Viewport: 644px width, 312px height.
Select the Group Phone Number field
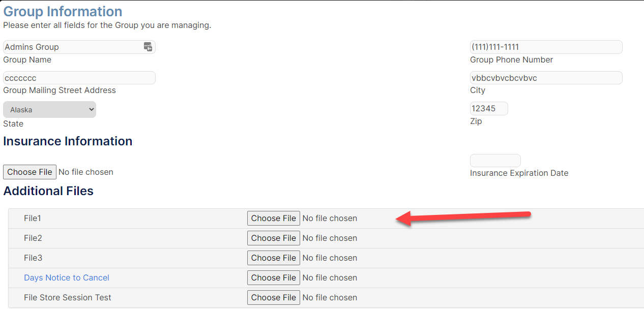[x=546, y=47]
